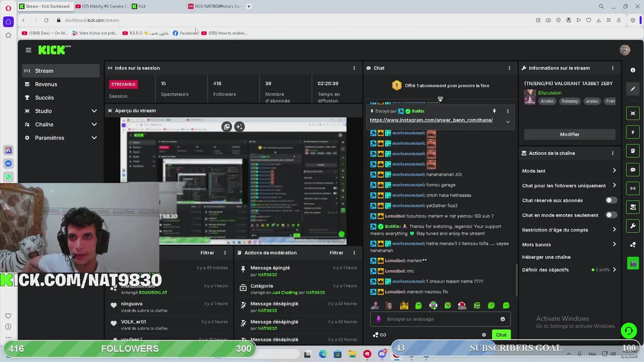Click the lightning bolt icon in right rail
The image size is (644, 362).
[x=633, y=132]
